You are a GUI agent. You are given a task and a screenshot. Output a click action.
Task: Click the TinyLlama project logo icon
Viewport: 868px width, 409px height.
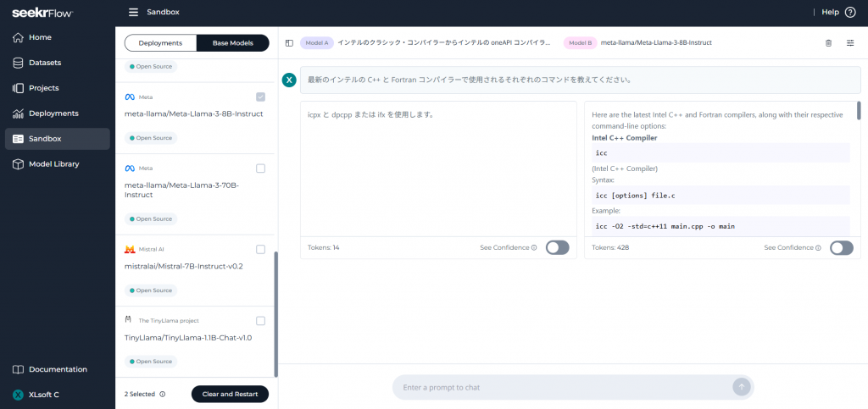click(x=129, y=320)
